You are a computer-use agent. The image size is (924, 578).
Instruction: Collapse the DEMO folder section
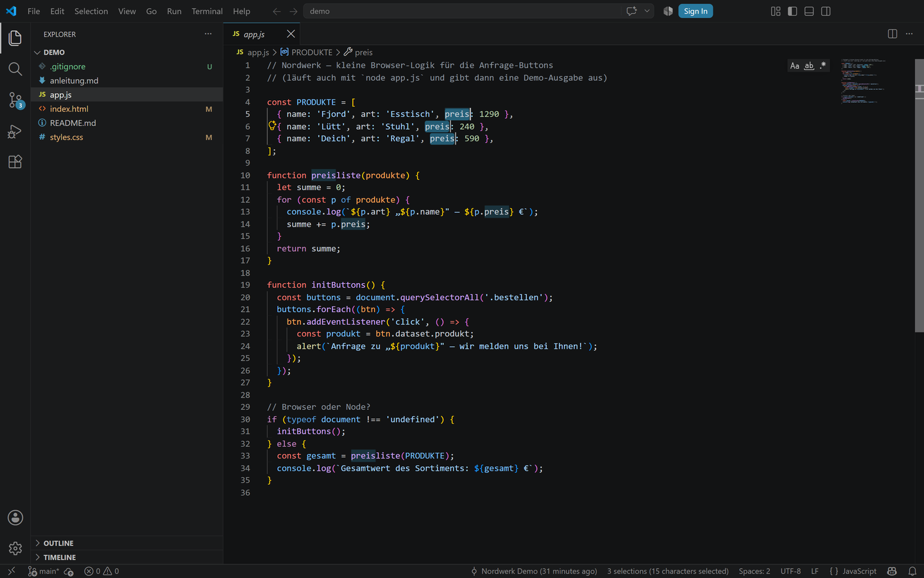[127, 52]
